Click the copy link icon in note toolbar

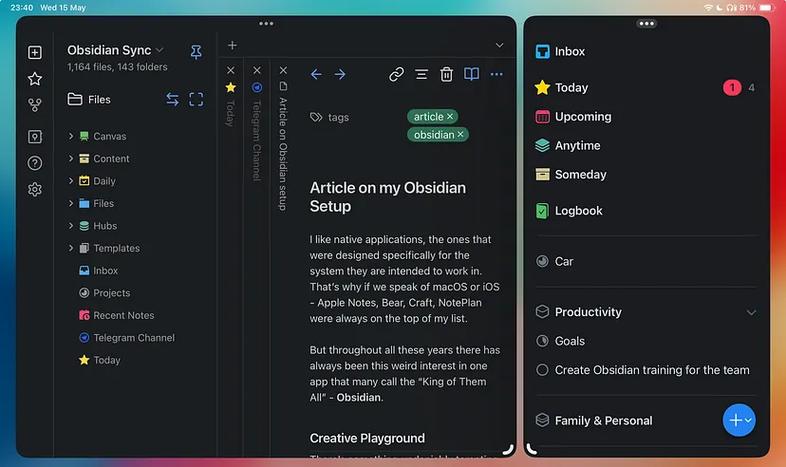tap(397, 74)
